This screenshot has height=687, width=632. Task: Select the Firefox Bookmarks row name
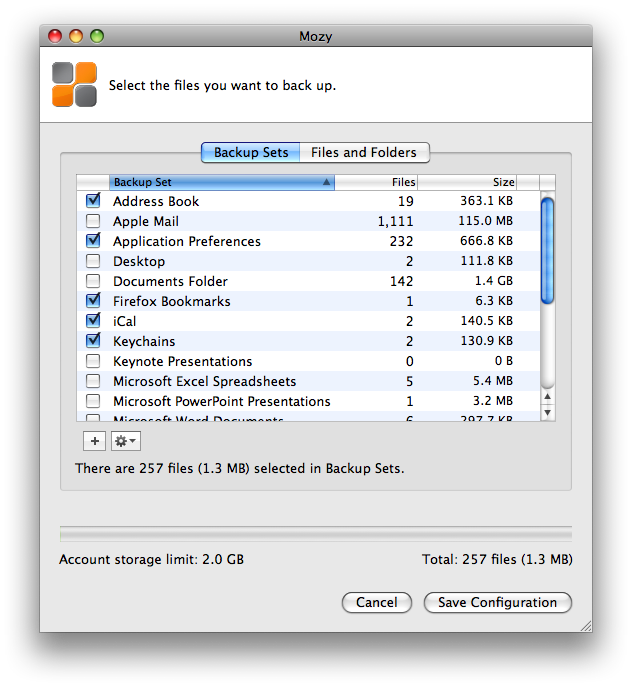[x=171, y=301]
